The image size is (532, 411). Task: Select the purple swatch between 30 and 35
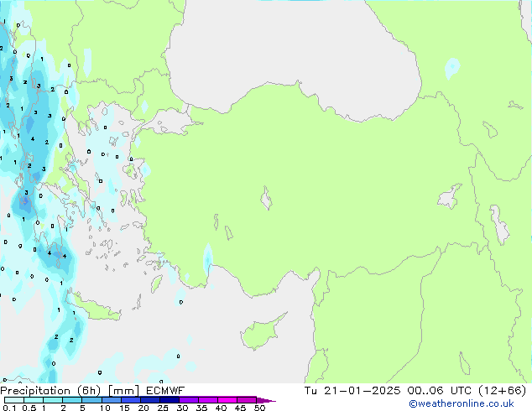coord(191,400)
